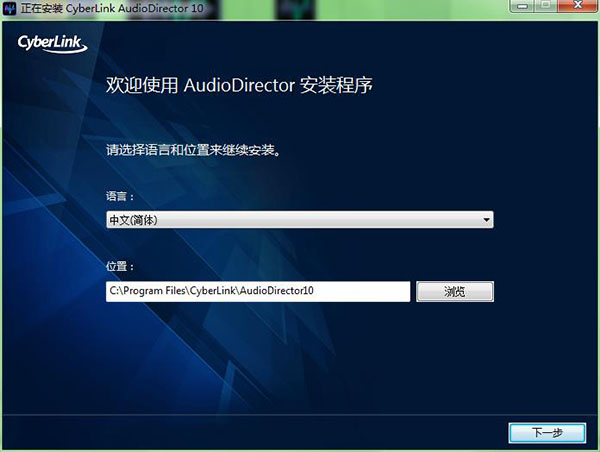600x452 pixels.
Task: Click the 语言： label text
Action: coord(120,196)
